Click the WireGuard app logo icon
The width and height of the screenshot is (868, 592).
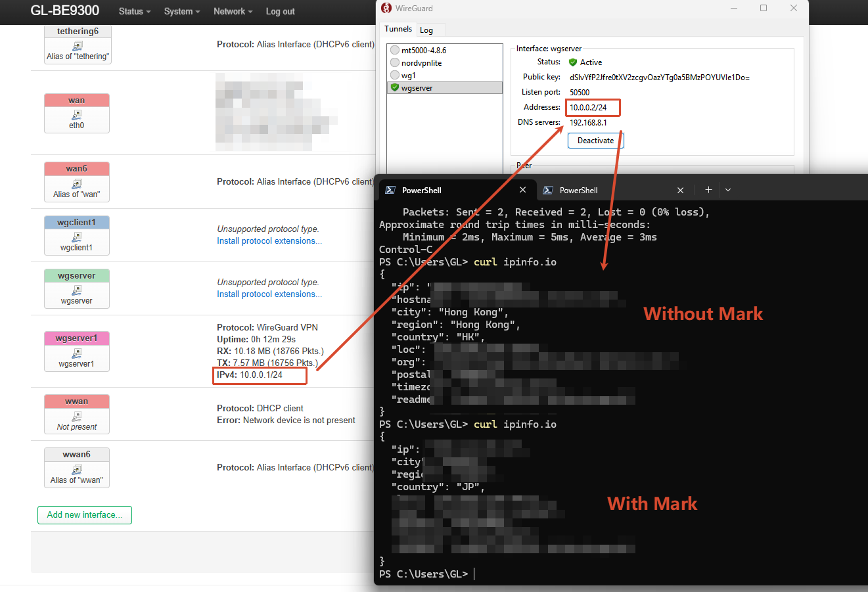(x=386, y=8)
